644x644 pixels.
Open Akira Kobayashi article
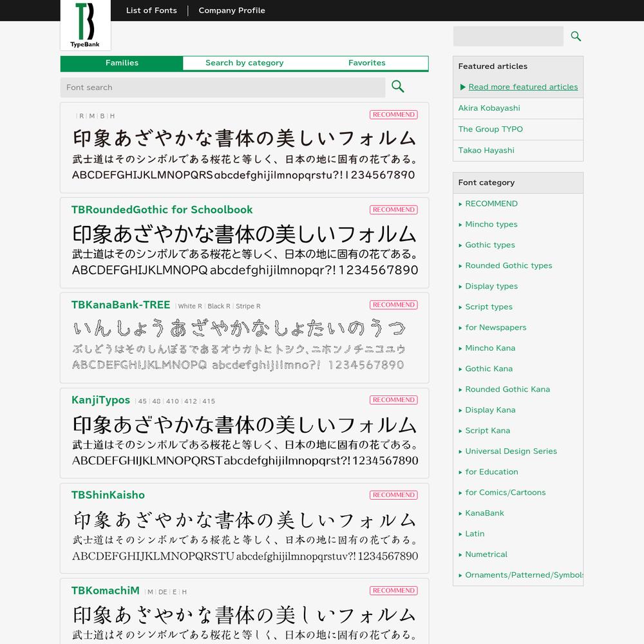pos(489,108)
